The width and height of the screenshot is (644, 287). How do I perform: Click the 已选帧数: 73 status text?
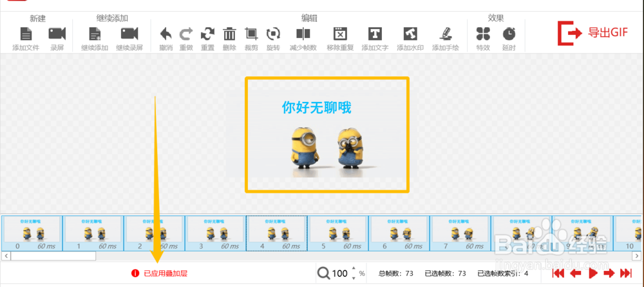coord(446,273)
